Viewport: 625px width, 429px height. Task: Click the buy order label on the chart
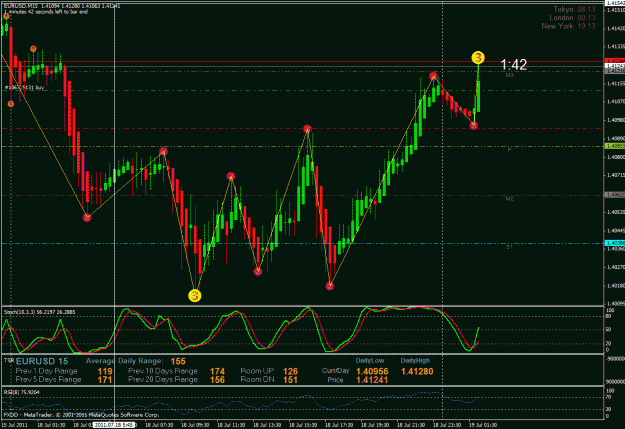(25, 87)
